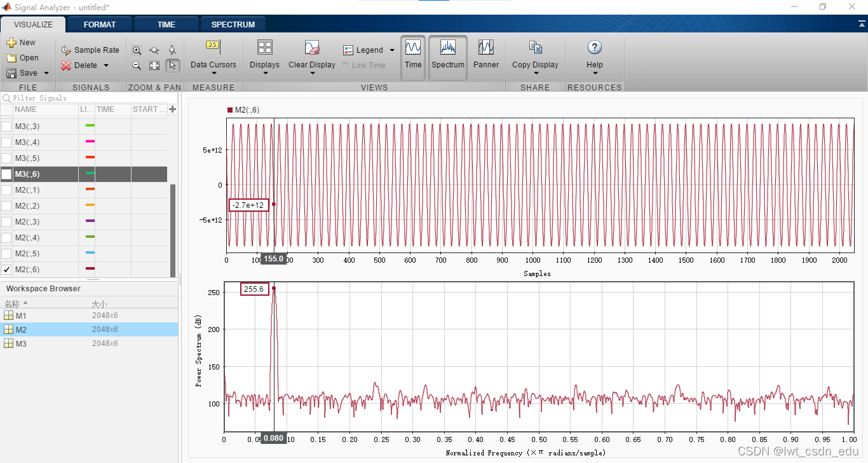
Task: Select the Zoom In tool
Action: pyautogui.click(x=137, y=50)
